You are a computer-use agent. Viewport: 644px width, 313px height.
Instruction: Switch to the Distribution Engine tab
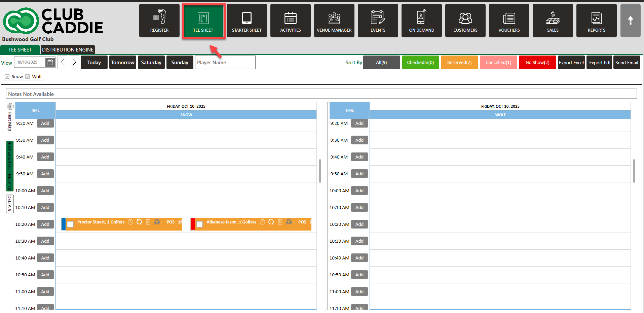pos(68,49)
